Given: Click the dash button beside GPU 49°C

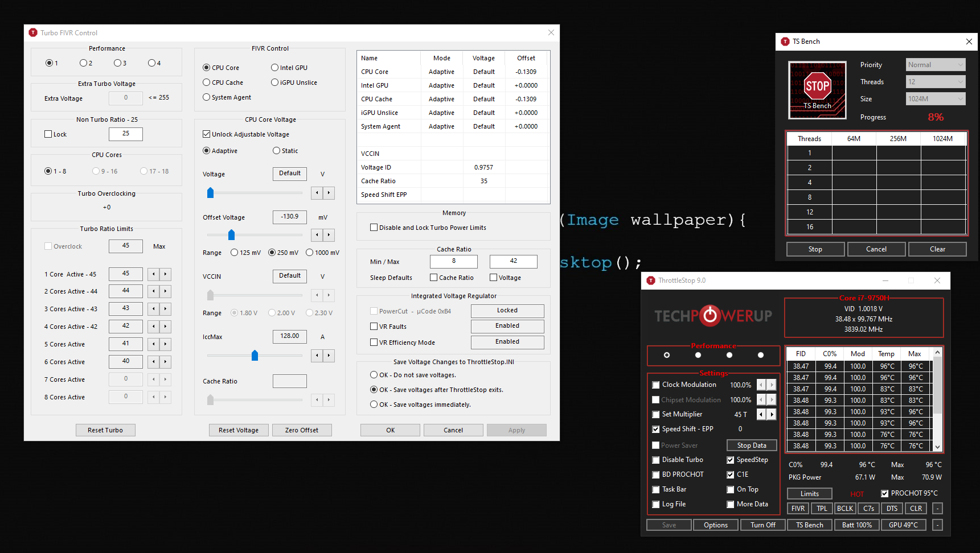Looking at the screenshot, I should 937,525.
